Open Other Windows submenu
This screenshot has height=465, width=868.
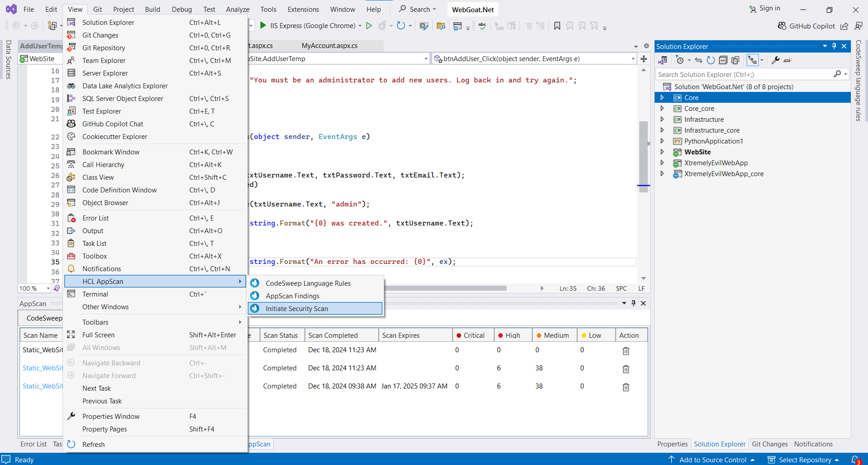coord(155,307)
